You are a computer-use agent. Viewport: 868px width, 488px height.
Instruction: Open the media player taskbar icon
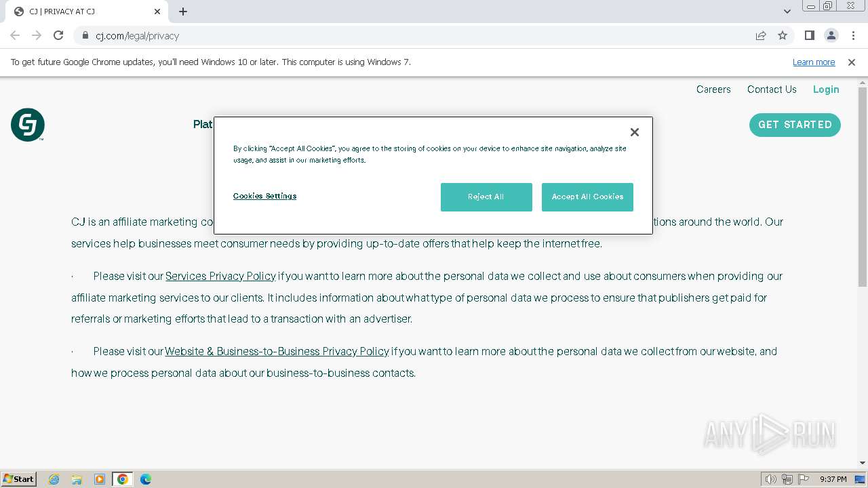point(100,479)
